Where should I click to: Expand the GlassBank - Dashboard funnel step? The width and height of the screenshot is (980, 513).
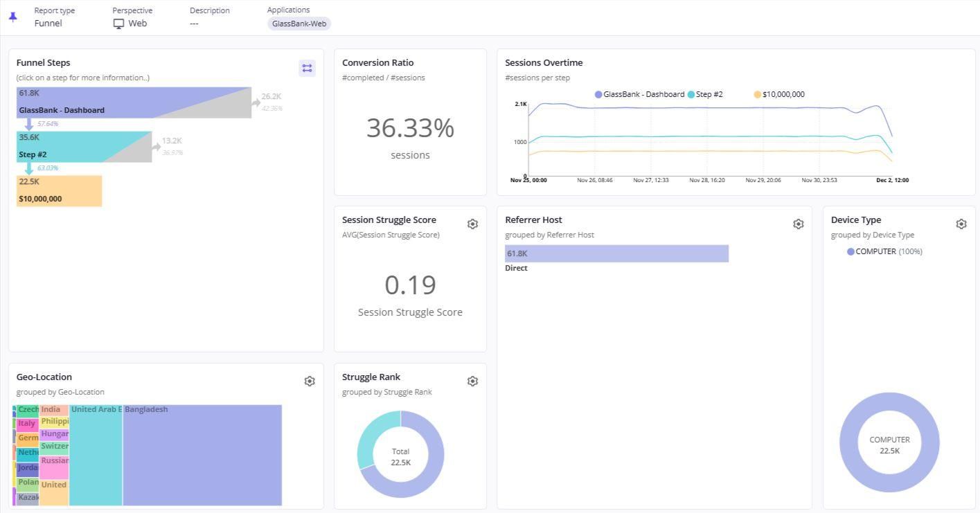104,102
